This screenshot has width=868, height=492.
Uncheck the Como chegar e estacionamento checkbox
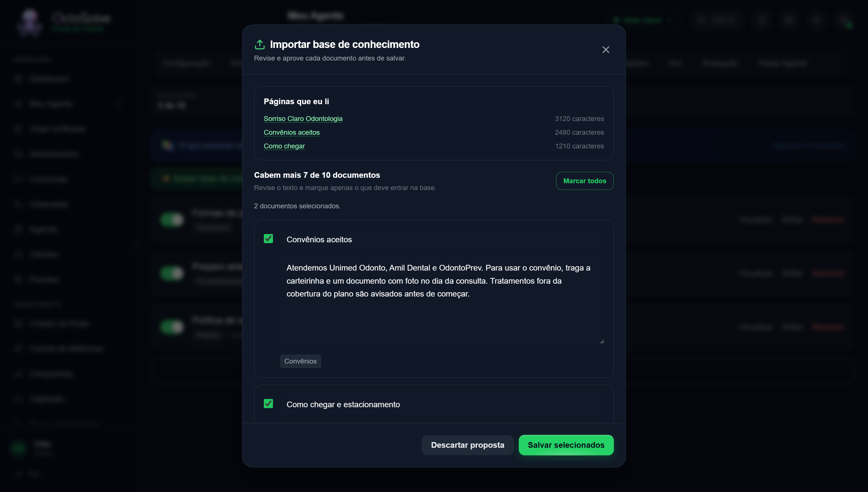(268, 404)
